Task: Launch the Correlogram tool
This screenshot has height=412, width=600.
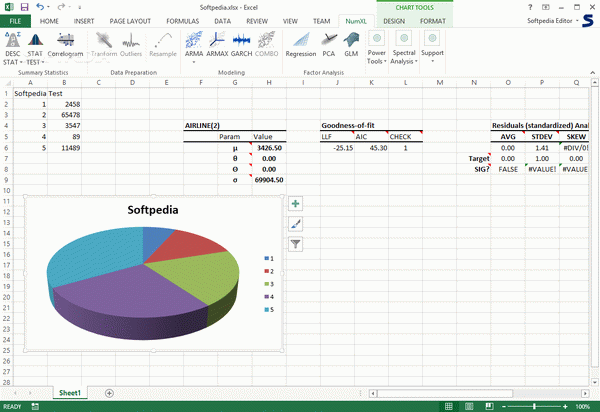Action: click(x=65, y=45)
